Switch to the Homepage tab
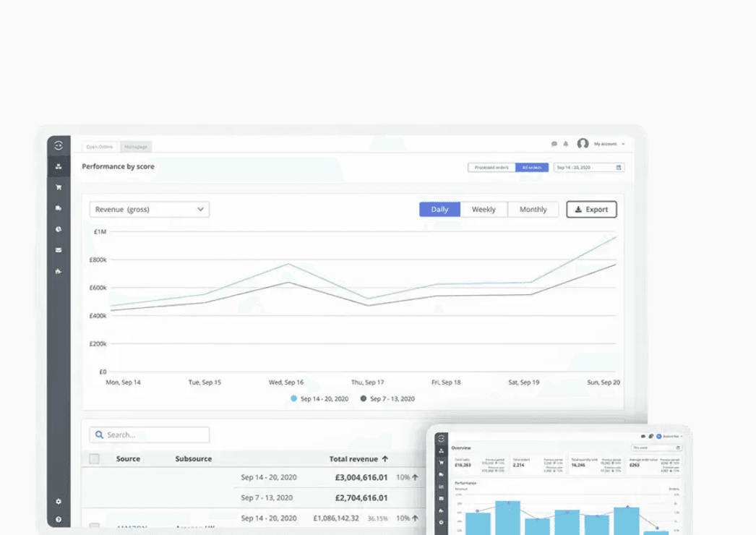This screenshot has height=535, width=756. (136, 147)
